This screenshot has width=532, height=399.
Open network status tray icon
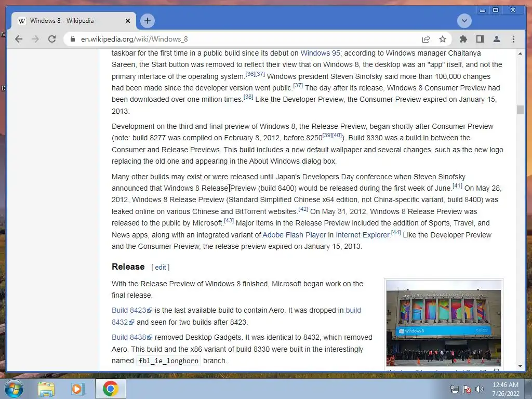pos(454,390)
